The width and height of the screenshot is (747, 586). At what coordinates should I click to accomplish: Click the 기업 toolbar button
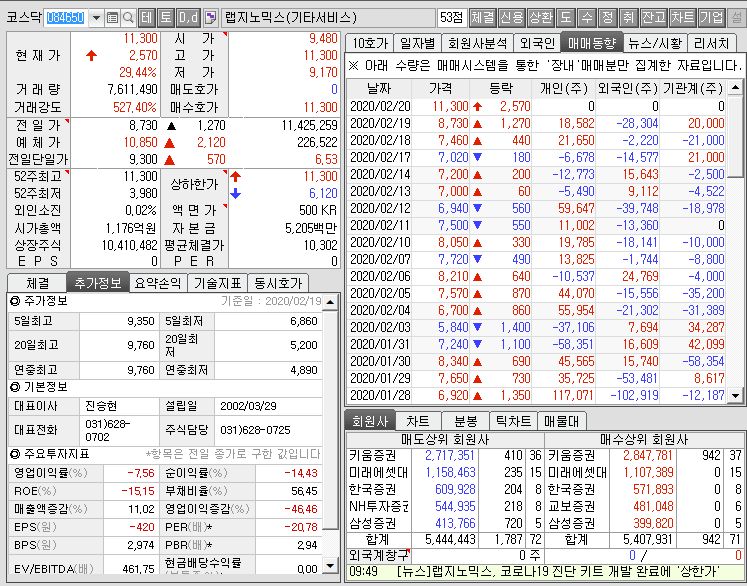tap(712, 18)
